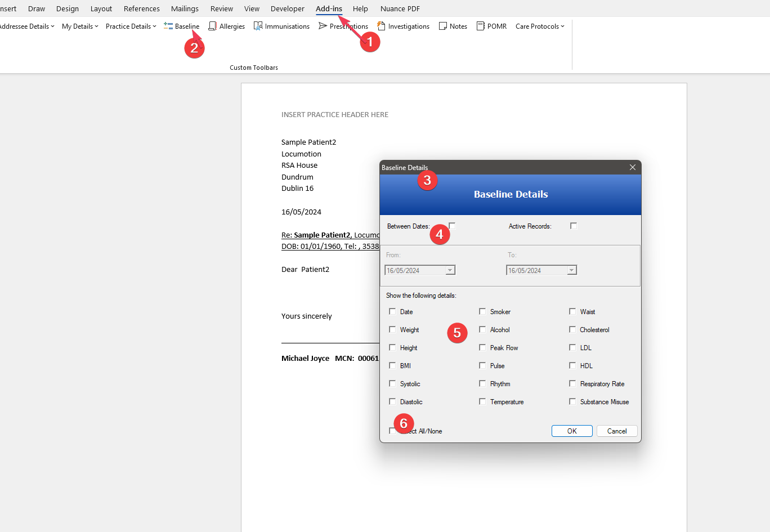The image size is (770, 532).
Task: Switch to the Mailings ribbon tab
Action: (185, 8)
